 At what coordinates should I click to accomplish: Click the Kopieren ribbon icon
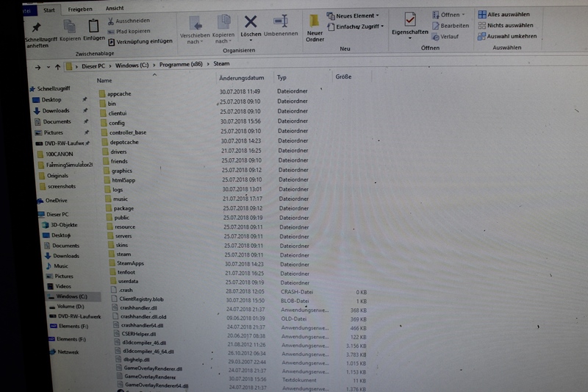(69, 26)
